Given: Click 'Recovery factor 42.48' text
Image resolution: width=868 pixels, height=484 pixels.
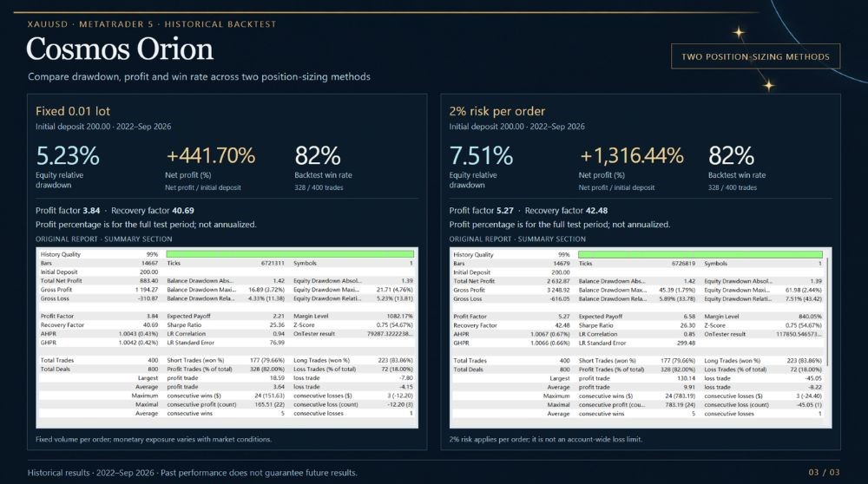Looking at the screenshot, I should click(566, 211).
